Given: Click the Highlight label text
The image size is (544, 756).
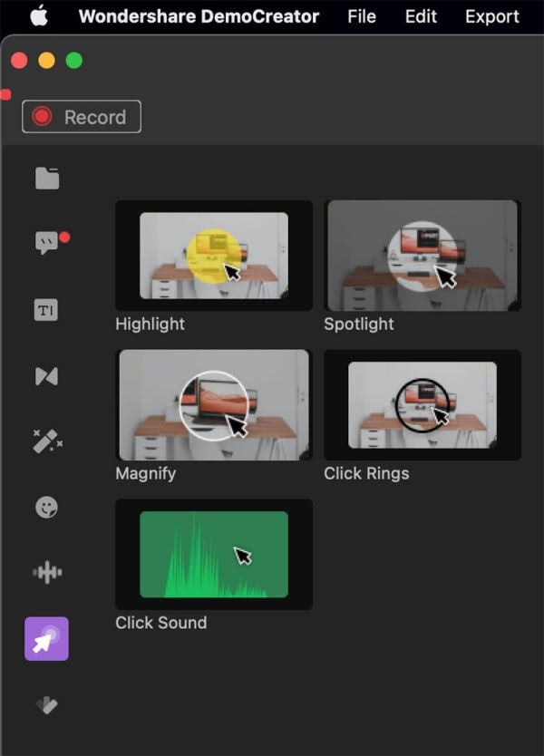Looking at the screenshot, I should coord(150,324).
